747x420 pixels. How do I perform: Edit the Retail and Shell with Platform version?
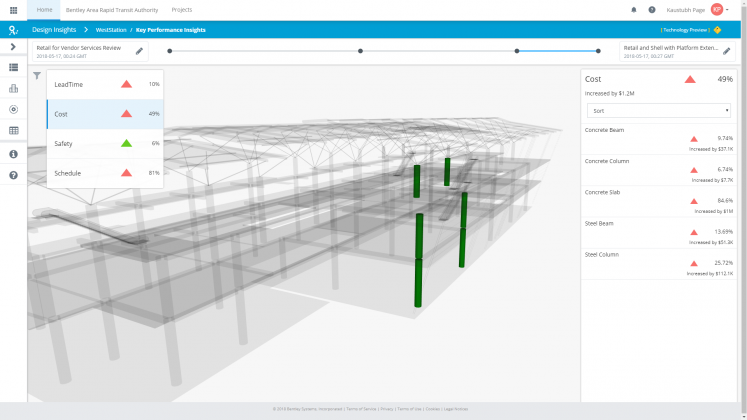point(727,51)
